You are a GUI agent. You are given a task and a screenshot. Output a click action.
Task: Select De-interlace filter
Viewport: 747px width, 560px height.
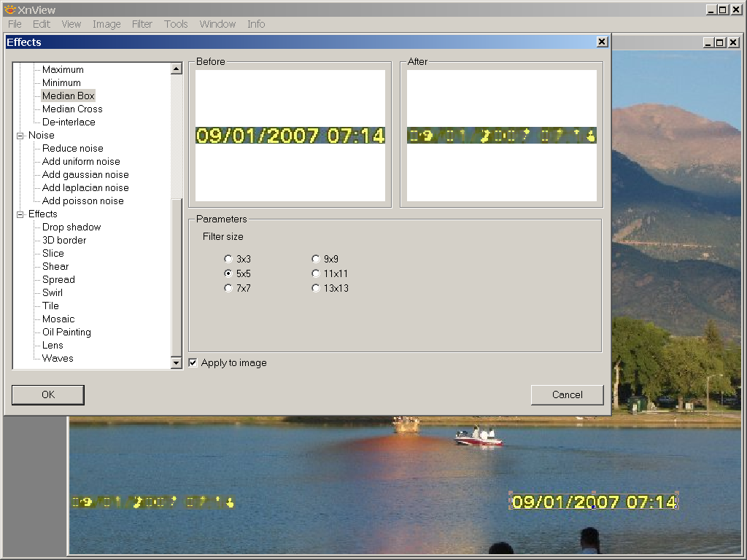click(x=69, y=122)
